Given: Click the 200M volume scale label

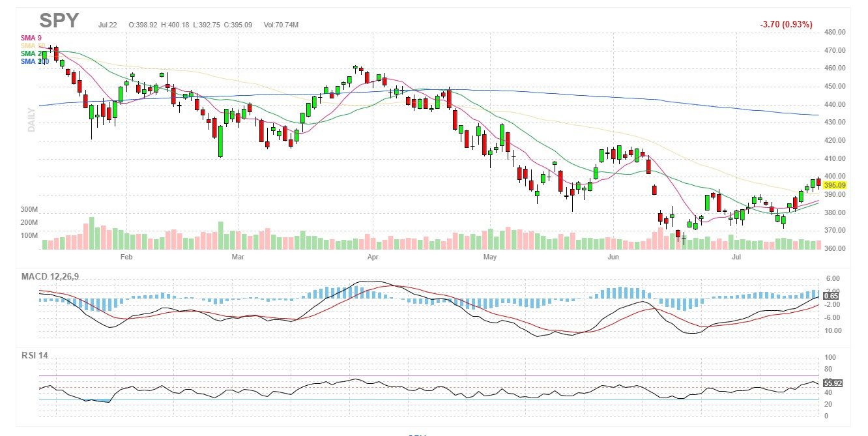Looking at the screenshot, I should click(x=29, y=222).
